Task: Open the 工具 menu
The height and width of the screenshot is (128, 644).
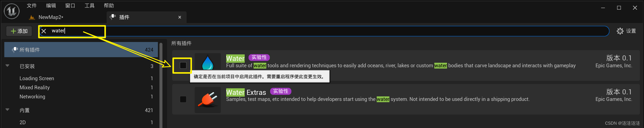Action: pyautogui.click(x=90, y=6)
